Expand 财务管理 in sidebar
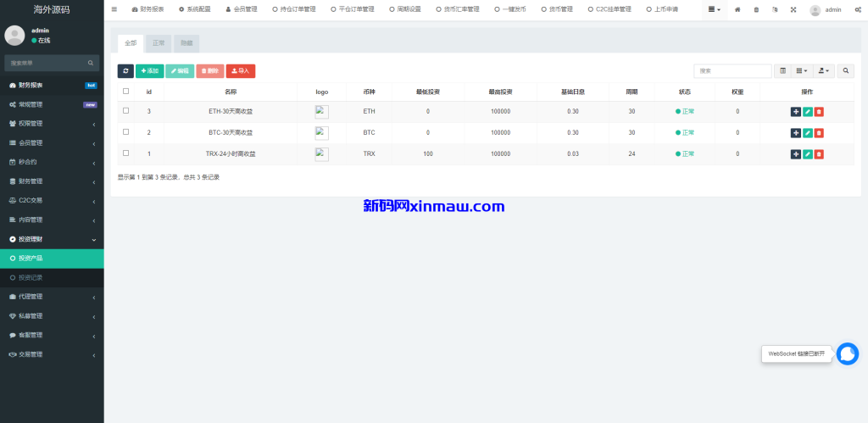The height and width of the screenshot is (423, 868). coord(52,181)
